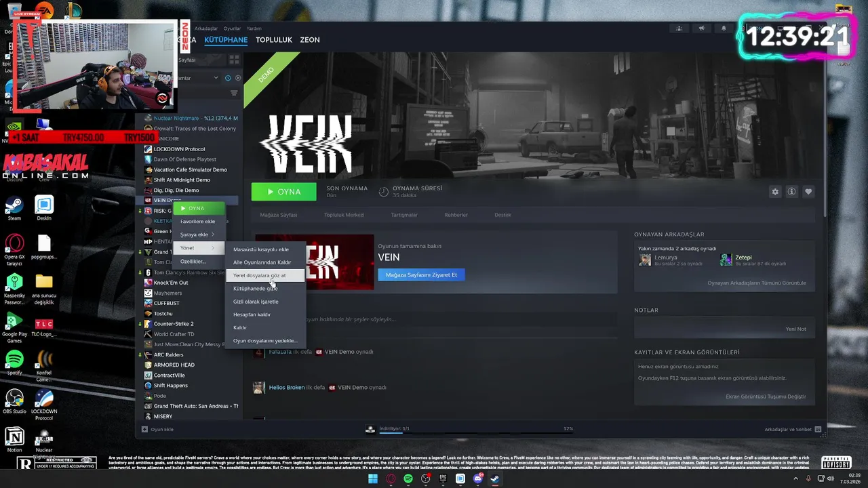Select Vacation Cafe Simulator Demo in library
Image resolution: width=868 pixels, height=488 pixels.
click(190, 169)
